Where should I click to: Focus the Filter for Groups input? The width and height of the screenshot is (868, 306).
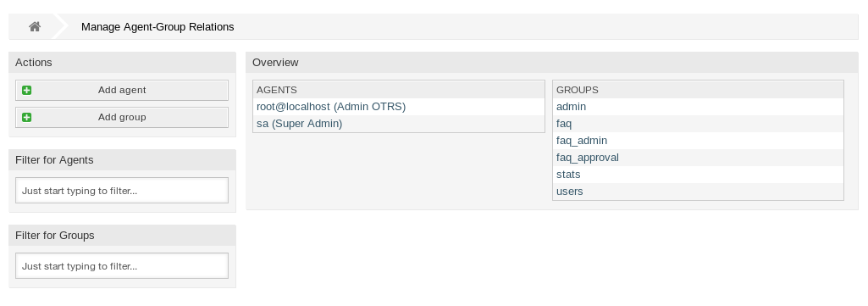(x=122, y=266)
